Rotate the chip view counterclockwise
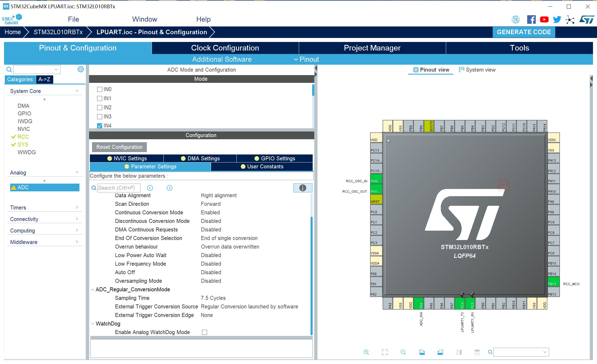Image resolution: width=597 pixels, height=364 pixels. (x=441, y=352)
